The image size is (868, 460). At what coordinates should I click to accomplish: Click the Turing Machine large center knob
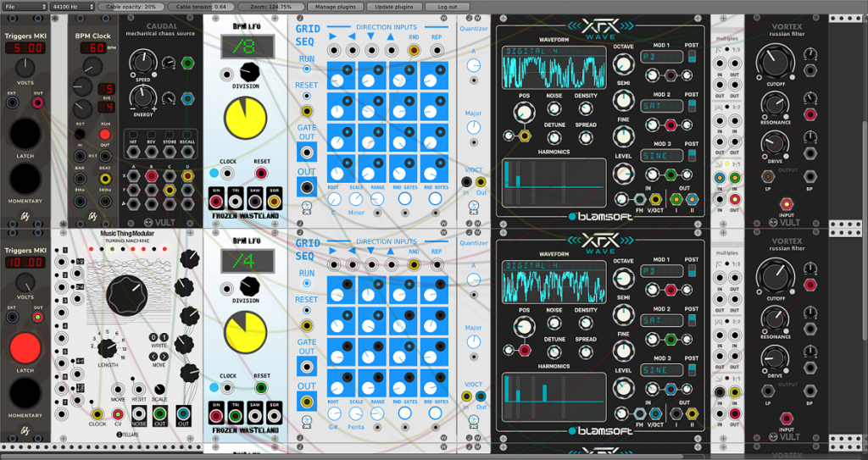(127, 295)
